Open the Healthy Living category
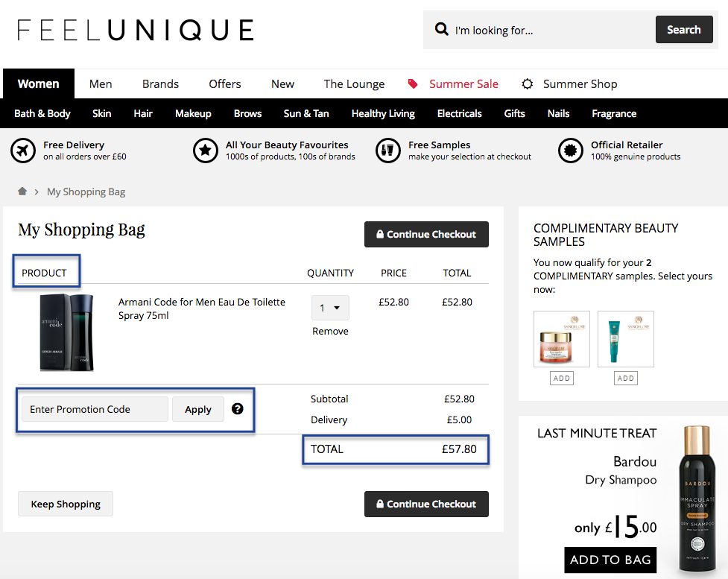728x579 pixels. pos(383,114)
